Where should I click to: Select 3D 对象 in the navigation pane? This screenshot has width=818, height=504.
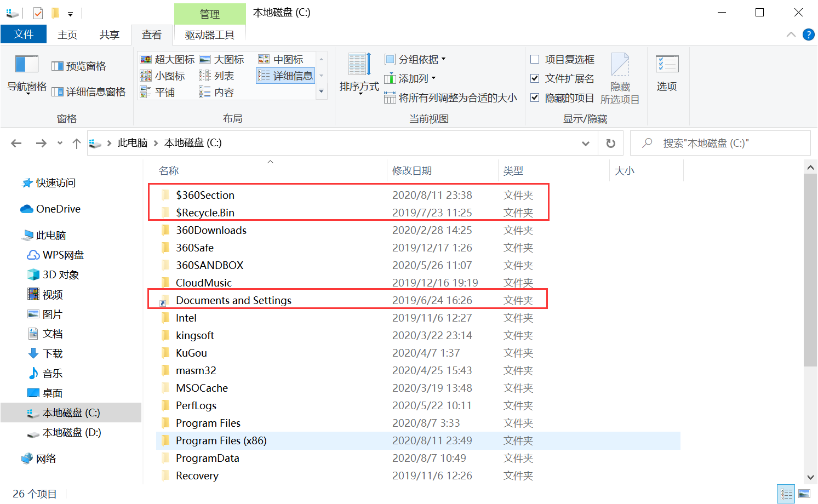coord(54,274)
